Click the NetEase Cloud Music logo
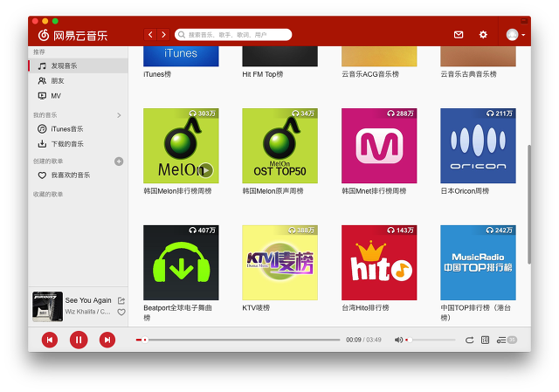The width and height of the screenshot is (559, 392). point(73,35)
